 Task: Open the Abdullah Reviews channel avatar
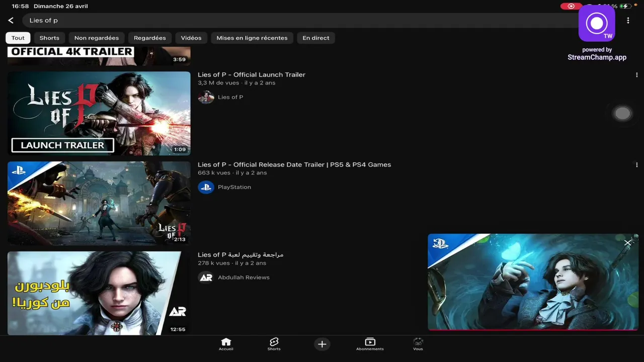pyautogui.click(x=206, y=277)
